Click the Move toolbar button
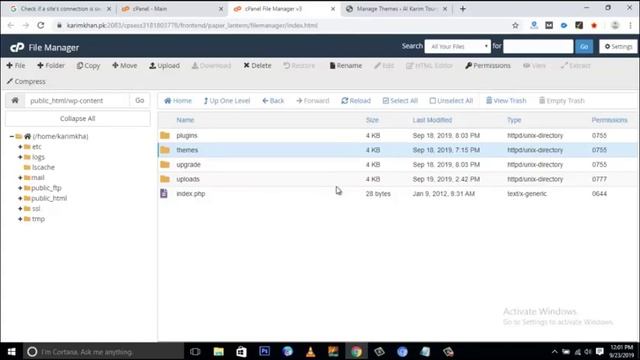Screen dimensions: 640x360 125,65
